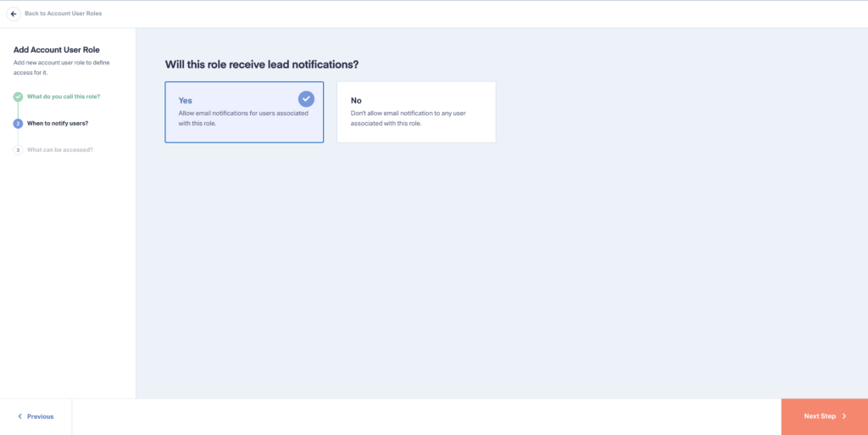Click the back arrow circle icon
The height and width of the screenshot is (435, 868).
[x=14, y=14]
